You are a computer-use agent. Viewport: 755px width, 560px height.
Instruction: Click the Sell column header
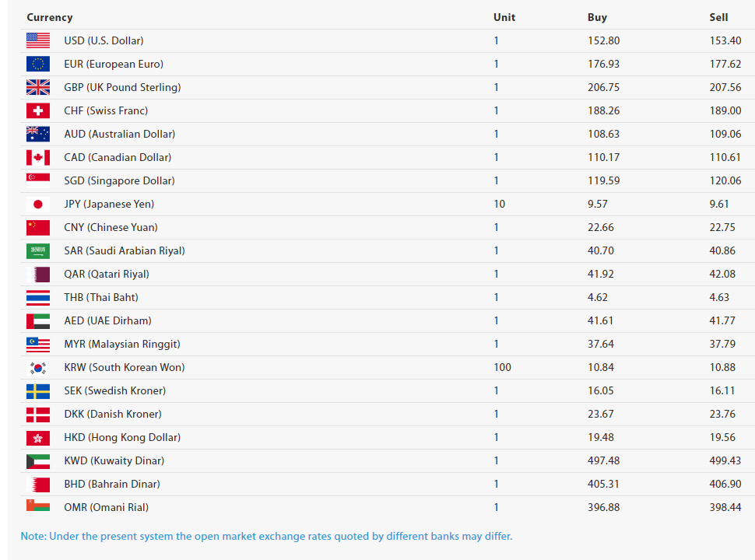(x=718, y=17)
